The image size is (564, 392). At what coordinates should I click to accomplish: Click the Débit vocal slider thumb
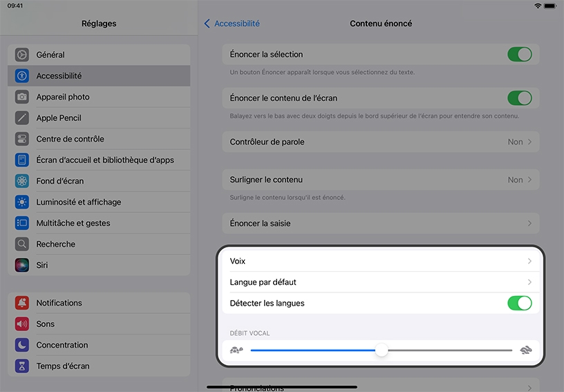pyautogui.click(x=382, y=350)
